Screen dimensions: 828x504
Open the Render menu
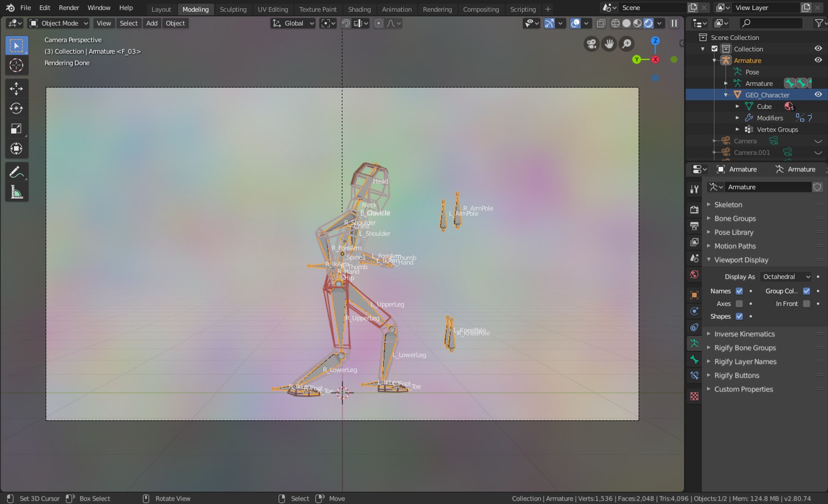(69, 8)
